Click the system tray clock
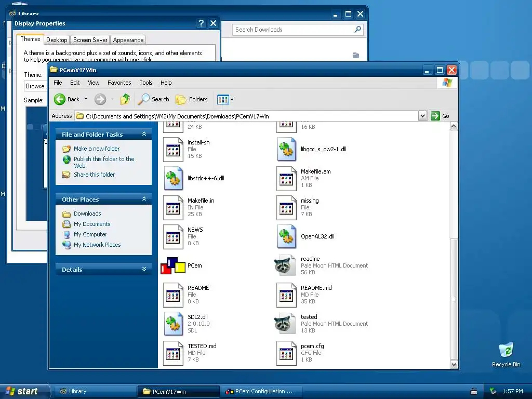 coord(513,391)
